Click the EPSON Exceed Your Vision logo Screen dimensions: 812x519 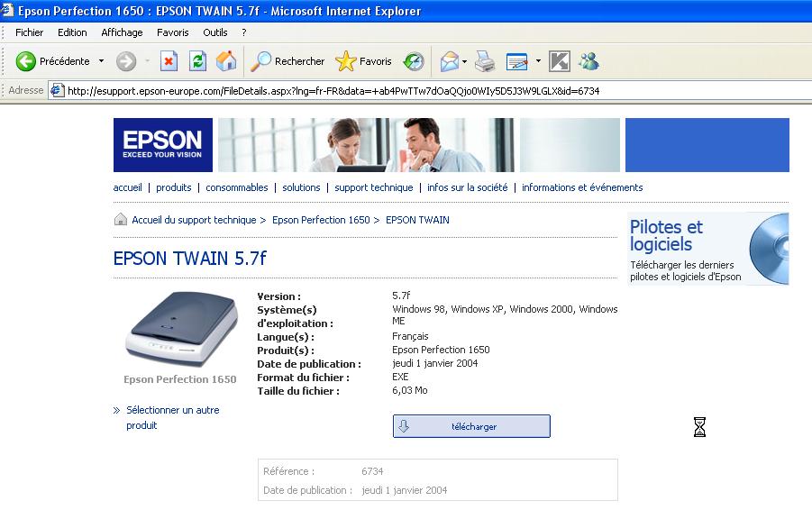click(162, 144)
